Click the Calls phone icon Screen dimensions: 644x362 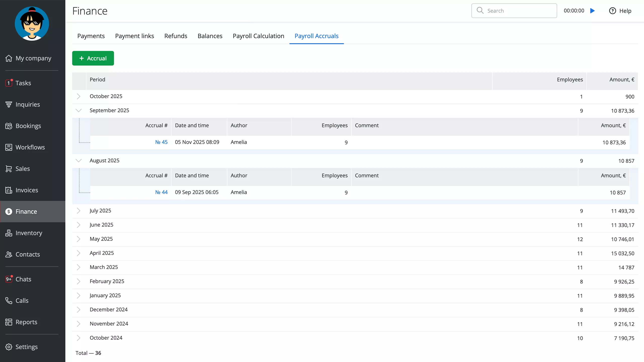9,301
